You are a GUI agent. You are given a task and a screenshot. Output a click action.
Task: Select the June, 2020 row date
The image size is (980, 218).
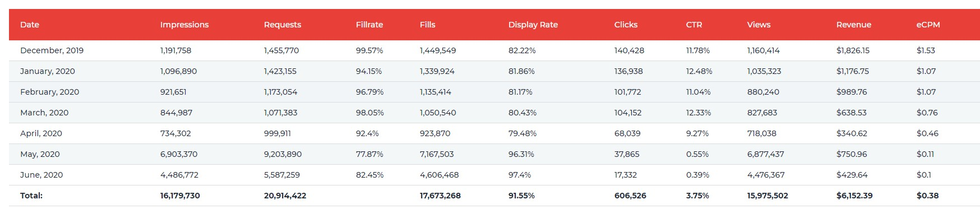point(41,175)
